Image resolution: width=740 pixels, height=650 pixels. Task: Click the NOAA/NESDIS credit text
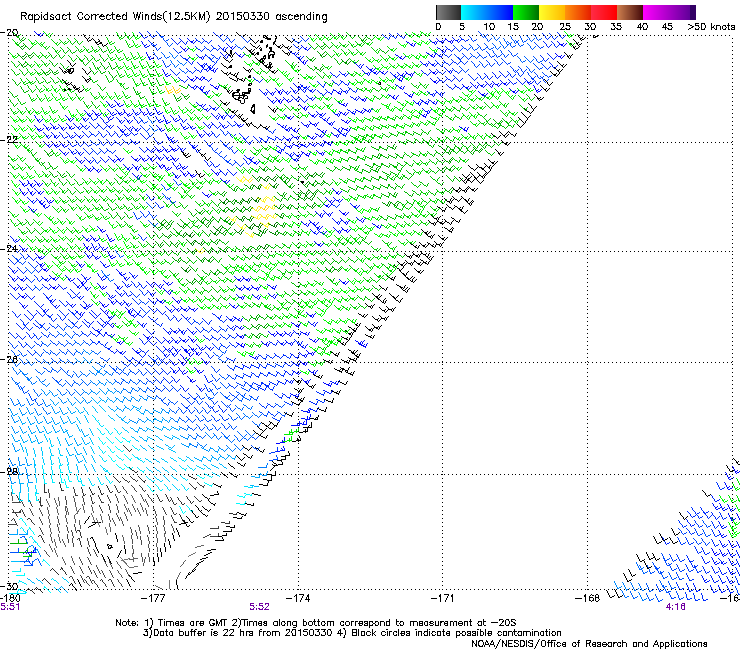(x=589, y=644)
